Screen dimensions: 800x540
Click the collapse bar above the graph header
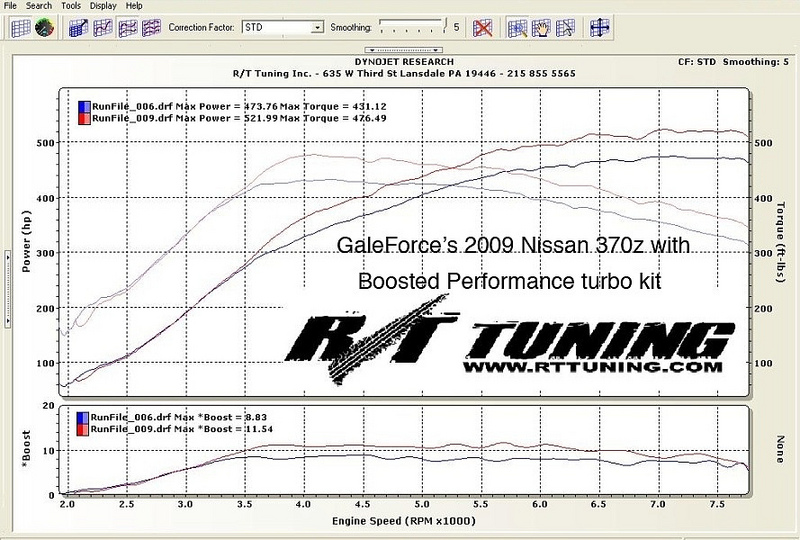404,50
